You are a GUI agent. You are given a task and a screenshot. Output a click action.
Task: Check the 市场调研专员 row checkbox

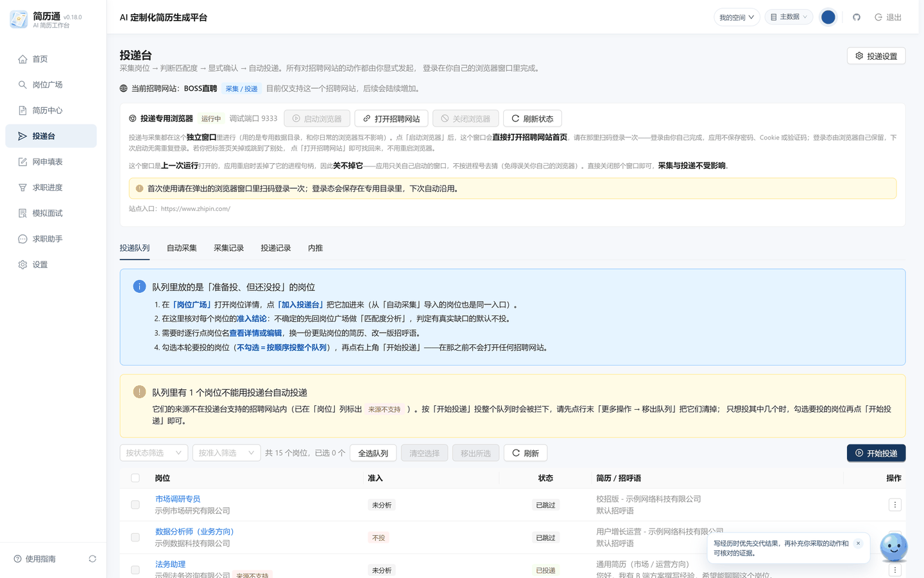[135, 505]
